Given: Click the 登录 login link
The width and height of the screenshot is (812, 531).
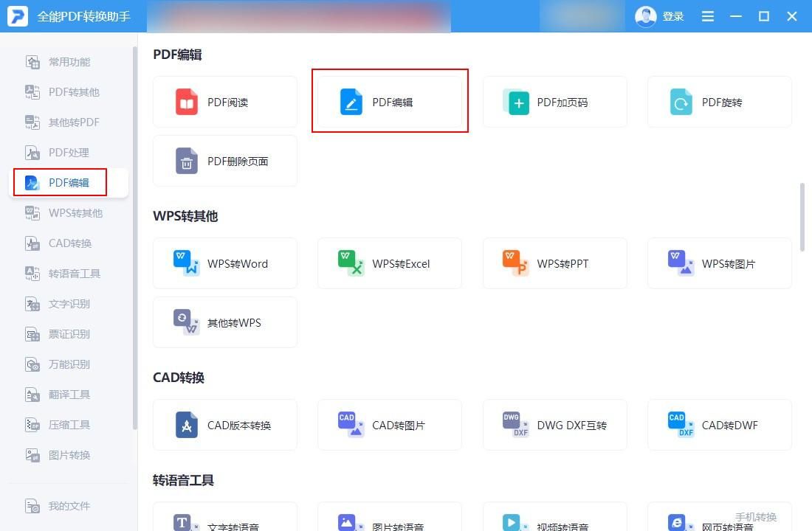Looking at the screenshot, I should (673, 16).
